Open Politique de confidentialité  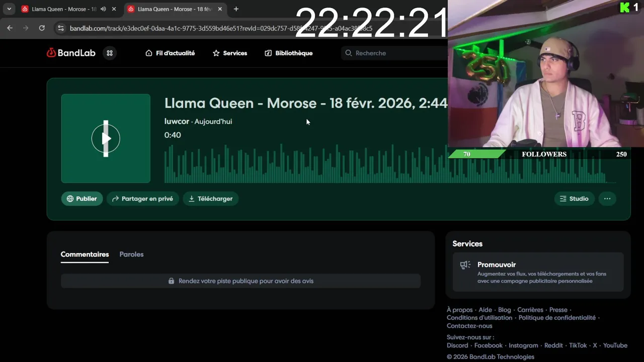pos(557,318)
